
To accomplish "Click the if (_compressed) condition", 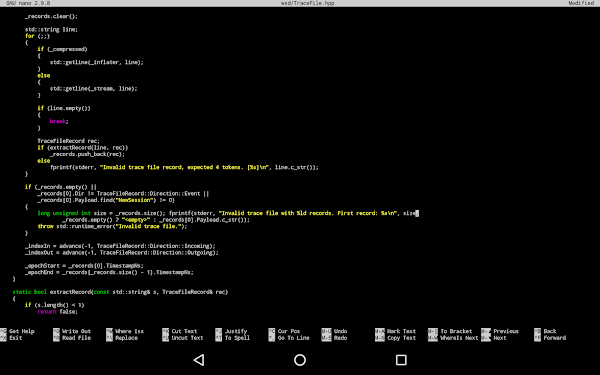I will (62, 49).
